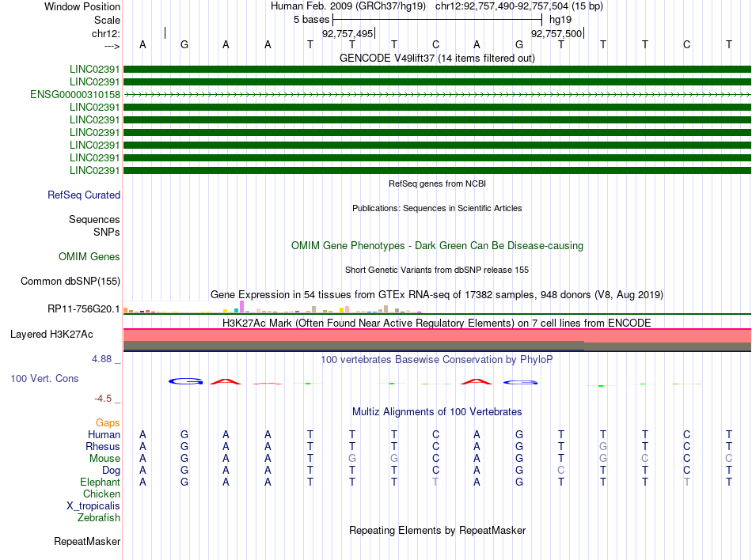Click the 4.88 PhyloP upper limit
Viewport: 752px width, 560px height.
[x=101, y=359]
